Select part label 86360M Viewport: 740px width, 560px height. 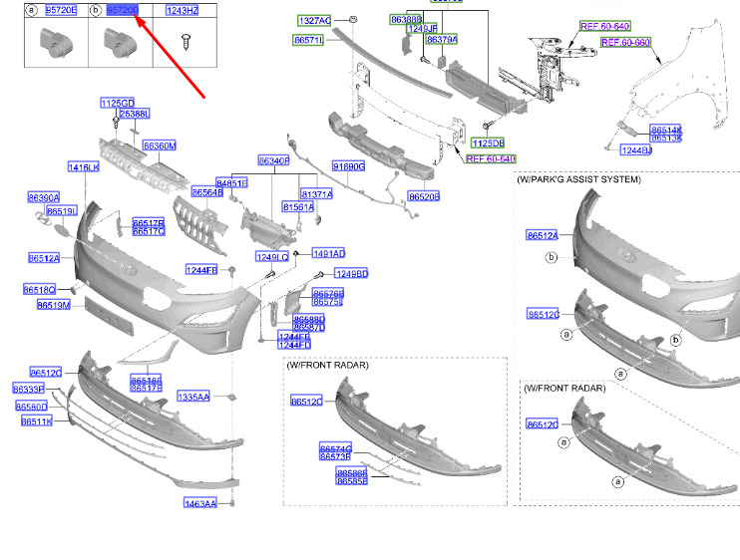click(160, 145)
